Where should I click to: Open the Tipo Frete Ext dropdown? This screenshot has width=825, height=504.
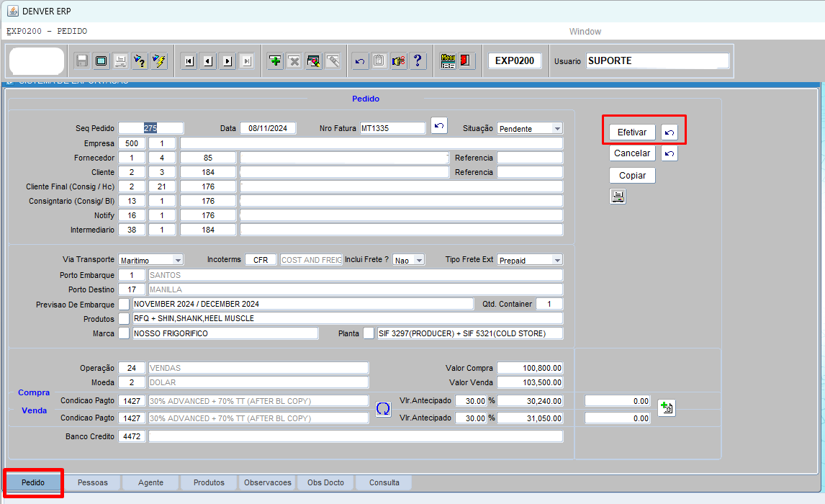tap(530, 260)
